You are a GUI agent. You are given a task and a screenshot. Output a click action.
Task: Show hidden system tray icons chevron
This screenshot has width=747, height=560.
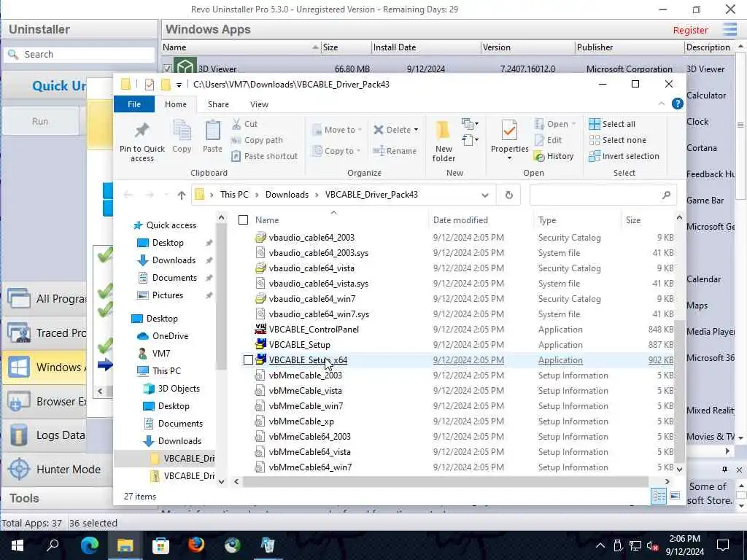point(600,545)
